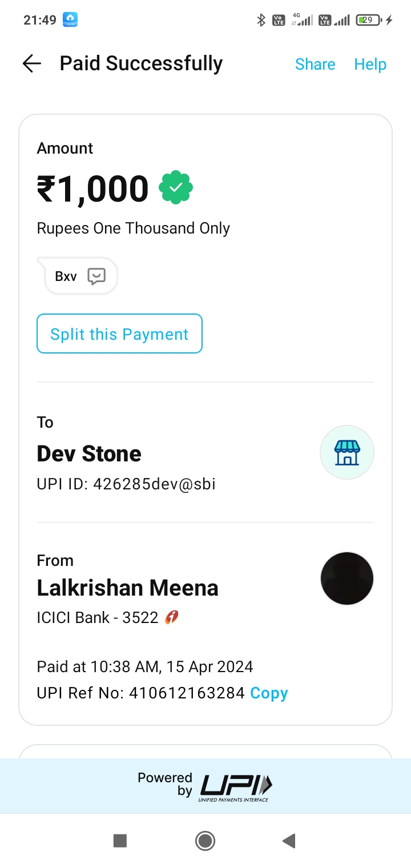Tap the message bubble icon beside Bxv
Viewport: 411px width, 868px height.
[x=96, y=276]
